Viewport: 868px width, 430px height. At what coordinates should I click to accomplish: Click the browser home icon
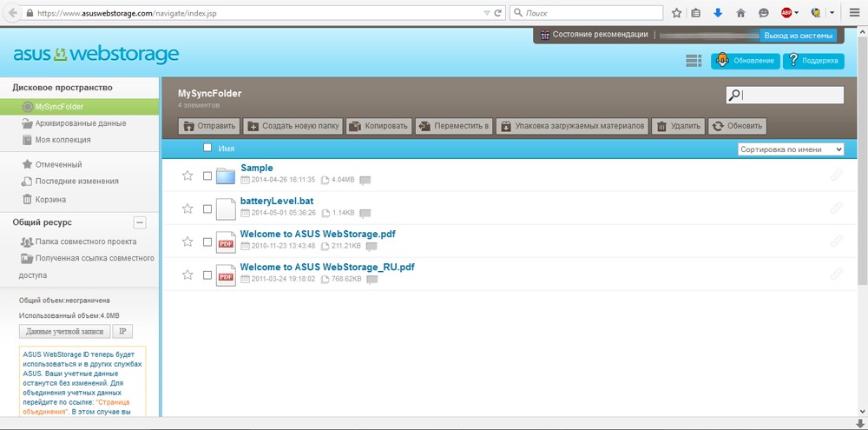[740, 13]
